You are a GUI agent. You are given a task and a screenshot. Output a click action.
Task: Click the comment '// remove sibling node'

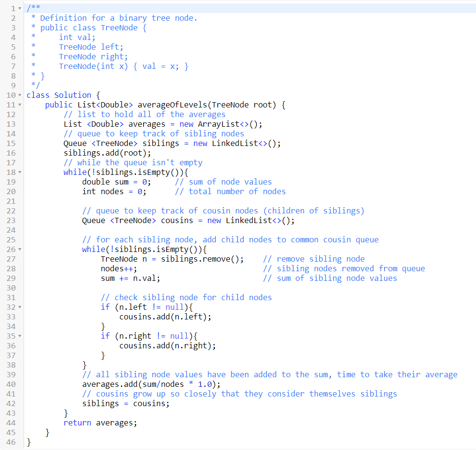pos(314,259)
